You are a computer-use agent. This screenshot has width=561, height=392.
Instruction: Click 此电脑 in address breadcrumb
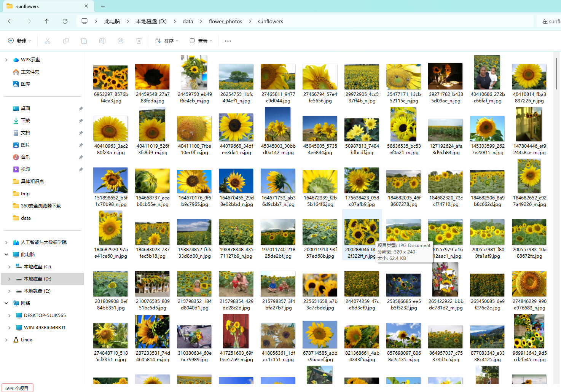click(x=112, y=21)
